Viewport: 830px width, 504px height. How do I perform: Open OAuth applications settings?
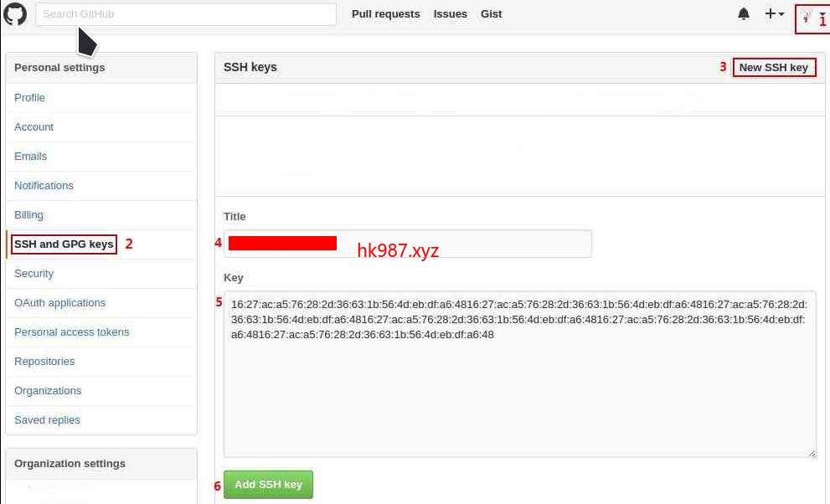pyautogui.click(x=59, y=303)
